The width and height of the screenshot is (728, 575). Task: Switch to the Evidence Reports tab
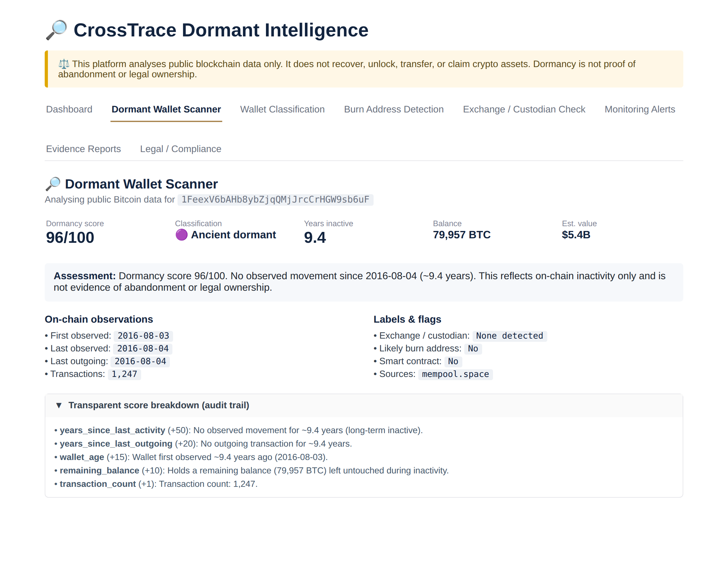[x=83, y=149]
